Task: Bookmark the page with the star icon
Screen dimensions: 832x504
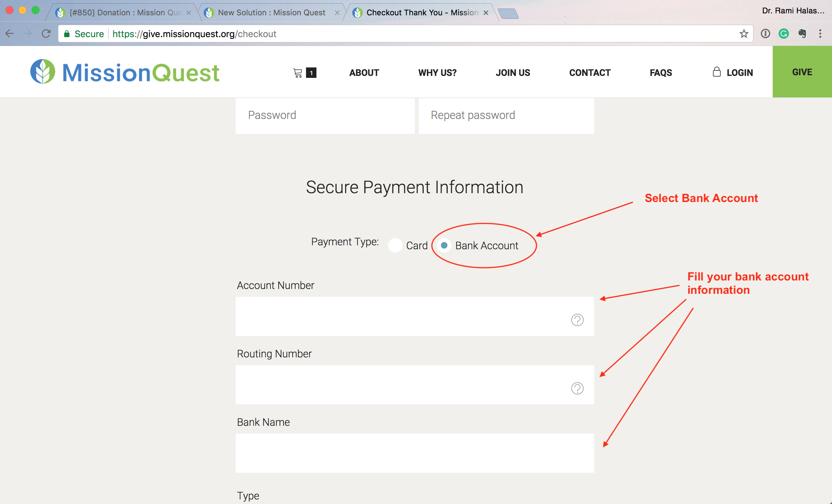Action: (x=744, y=34)
